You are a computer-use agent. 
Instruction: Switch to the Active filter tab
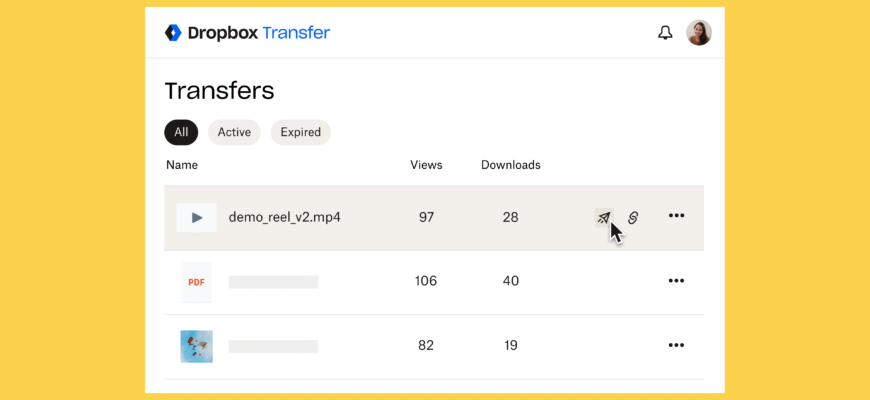coord(234,132)
